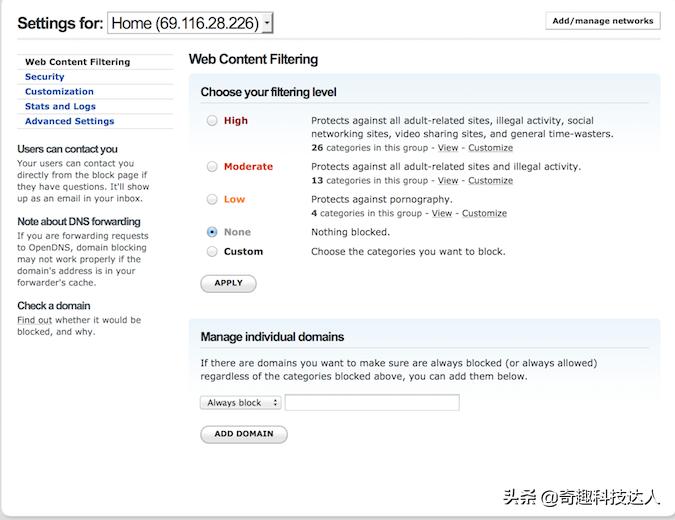675x520 pixels.
Task: Click the Add/manage networks button
Action: 602,21
